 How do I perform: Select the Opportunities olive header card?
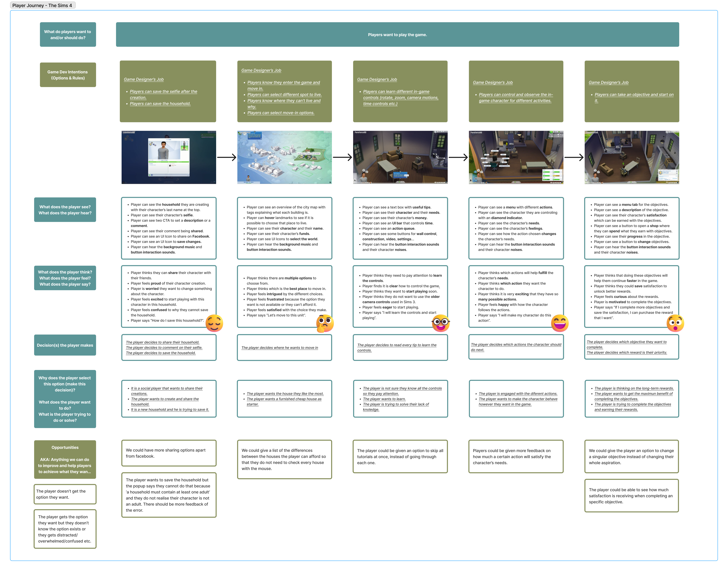(65, 459)
